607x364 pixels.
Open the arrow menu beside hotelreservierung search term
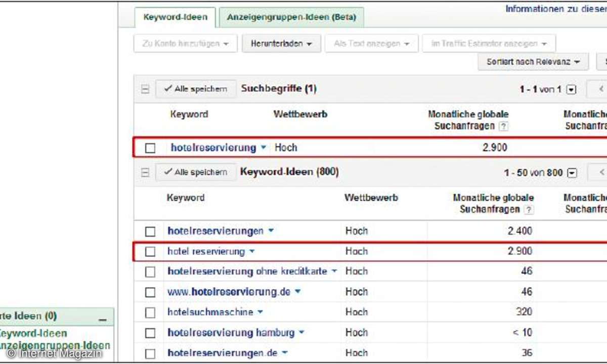click(263, 148)
